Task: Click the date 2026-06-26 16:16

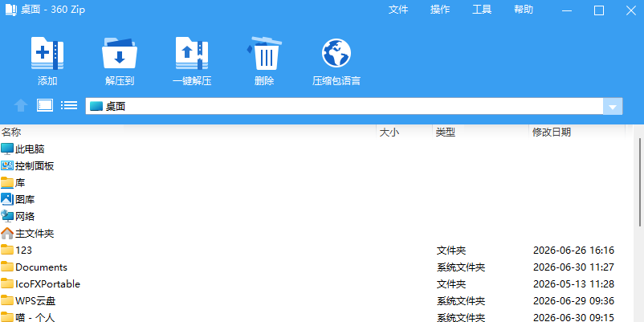Action: click(573, 250)
